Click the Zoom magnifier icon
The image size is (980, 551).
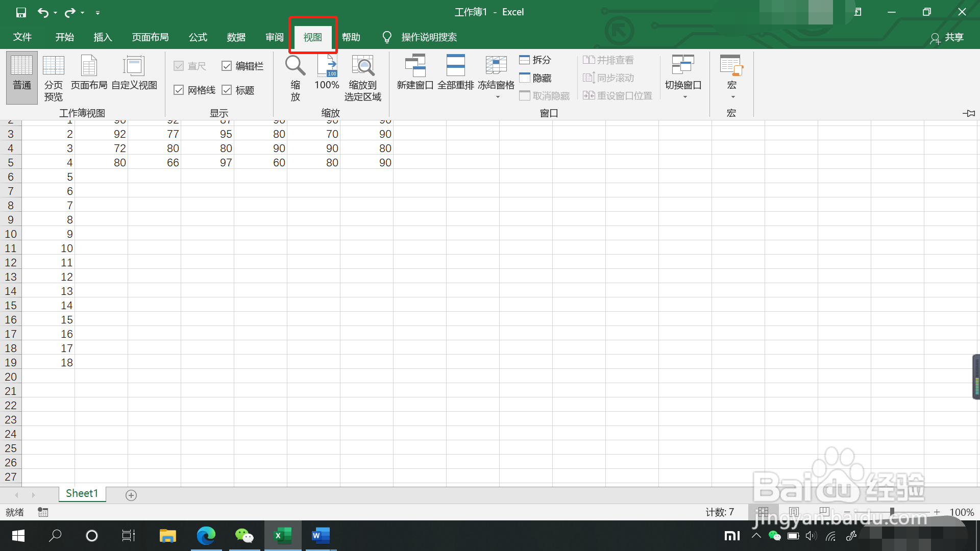coord(295,66)
